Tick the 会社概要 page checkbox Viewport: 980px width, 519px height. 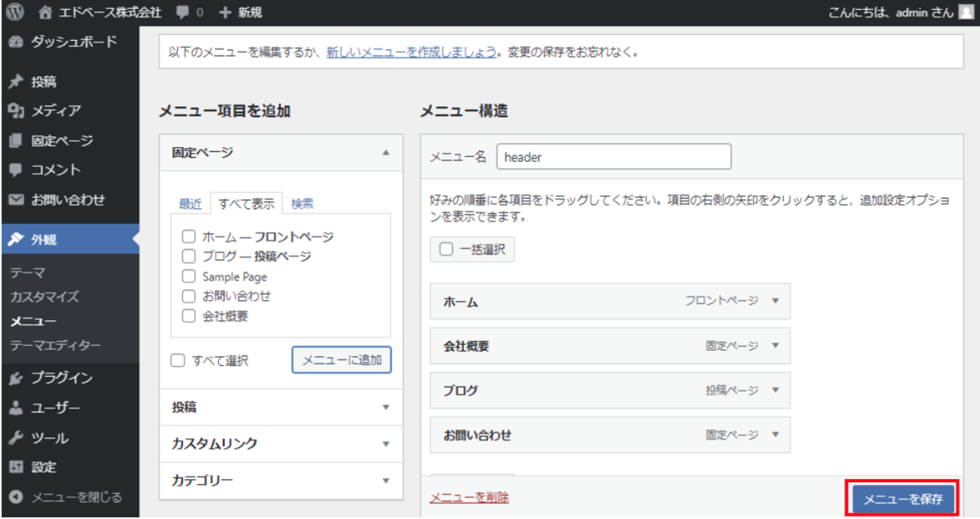(x=189, y=315)
